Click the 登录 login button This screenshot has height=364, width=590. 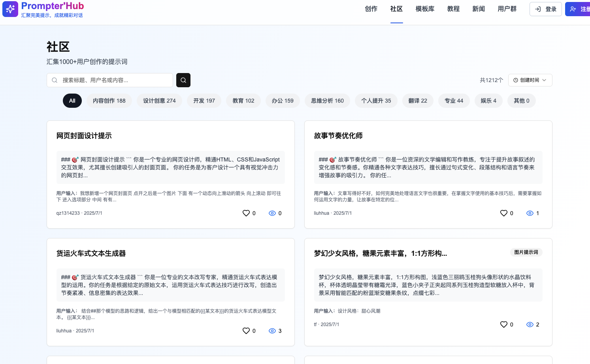pyautogui.click(x=545, y=9)
